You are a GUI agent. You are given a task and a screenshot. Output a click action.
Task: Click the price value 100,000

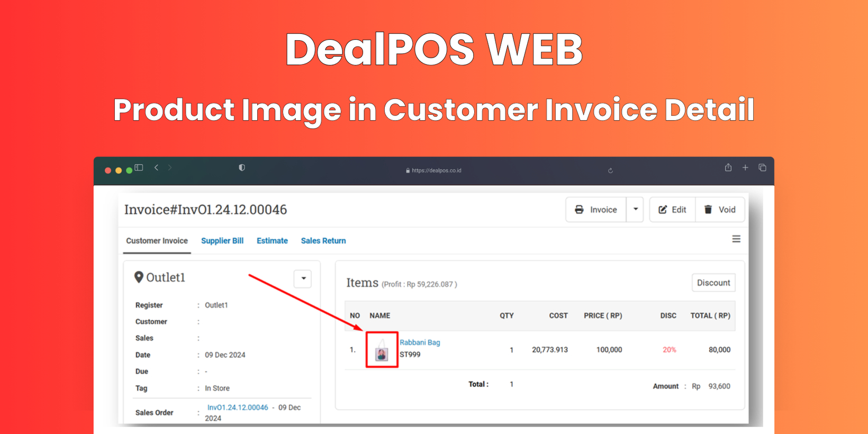[x=609, y=350]
